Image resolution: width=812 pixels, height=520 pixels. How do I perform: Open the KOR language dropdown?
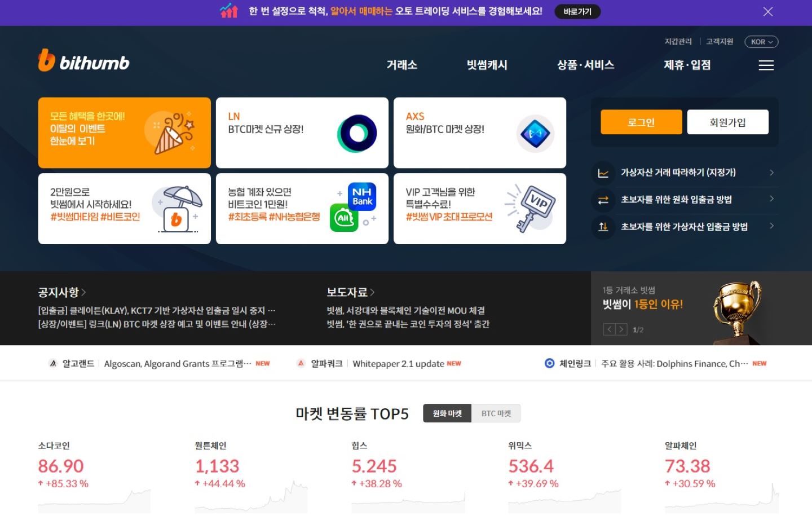coord(761,41)
